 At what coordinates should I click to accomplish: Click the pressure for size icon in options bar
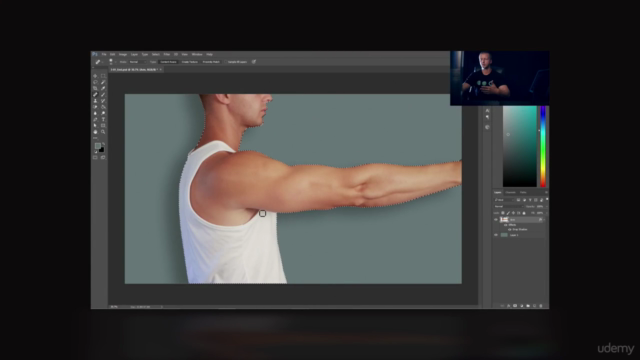click(x=253, y=62)
